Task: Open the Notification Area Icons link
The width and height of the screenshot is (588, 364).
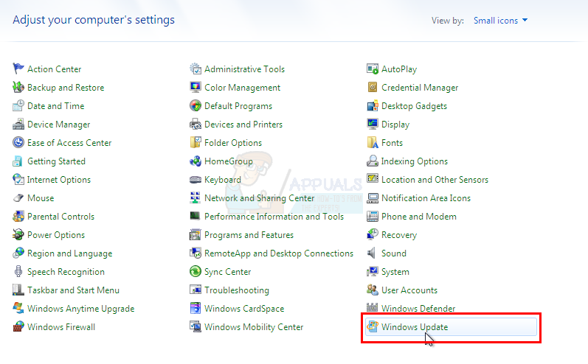Action: 426,198
